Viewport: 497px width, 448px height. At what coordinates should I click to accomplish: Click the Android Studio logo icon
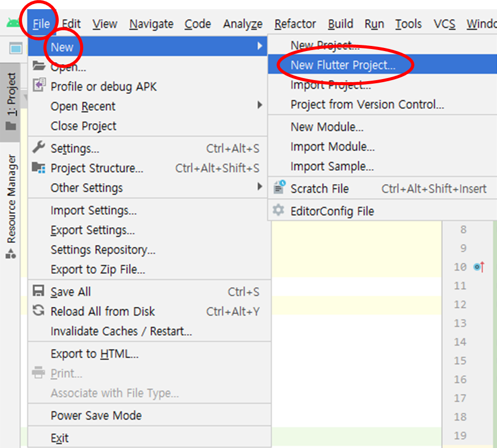point(13,23)
